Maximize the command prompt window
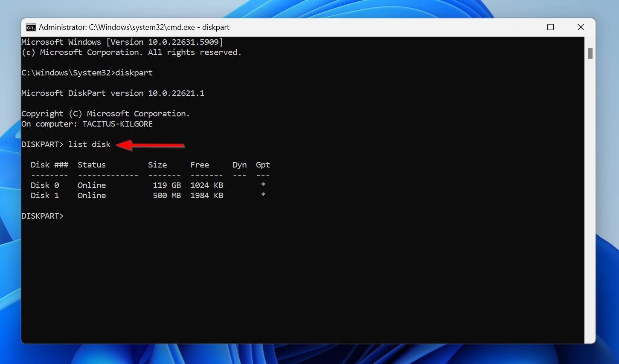 point(550,27)
